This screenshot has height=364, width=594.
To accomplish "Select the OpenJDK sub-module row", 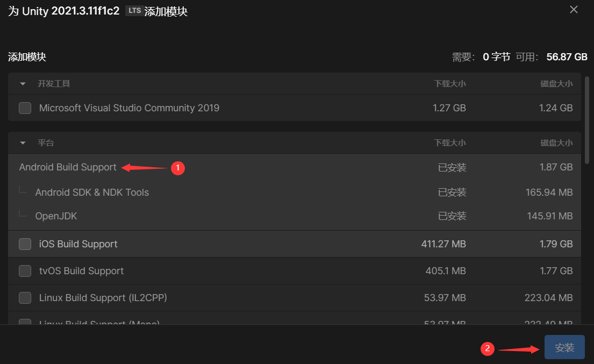I will point(56,216).
